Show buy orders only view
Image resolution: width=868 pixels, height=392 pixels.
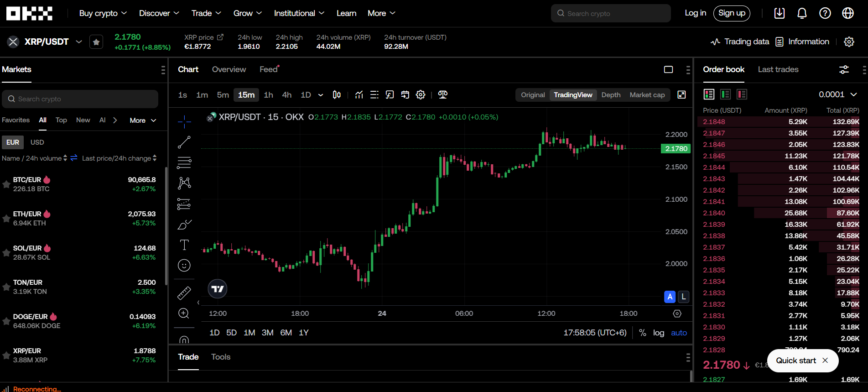coord(725,94)
